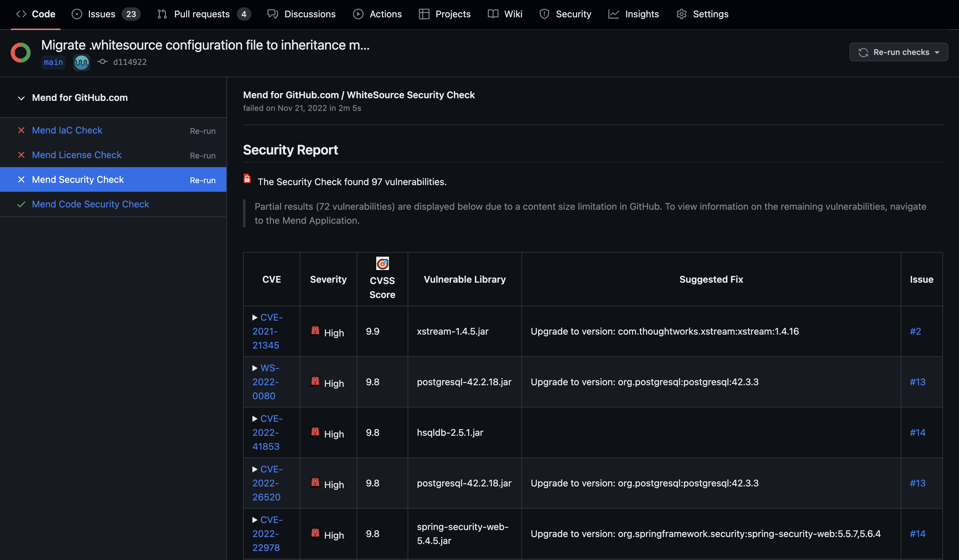Open the Discussions tab
This screenshot has width=959, height=560.
pyautogui.click(x=301, y=14)
